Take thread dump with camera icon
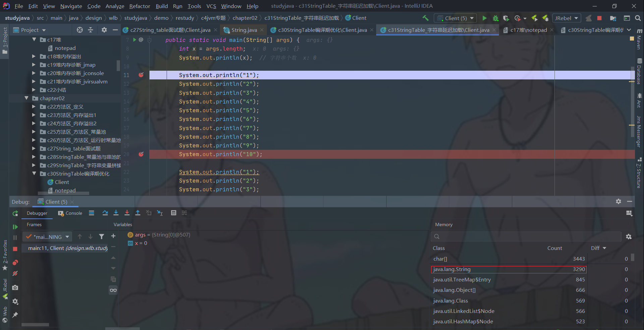The width and height of the screenshot is (644, 330). pos(15,287)
